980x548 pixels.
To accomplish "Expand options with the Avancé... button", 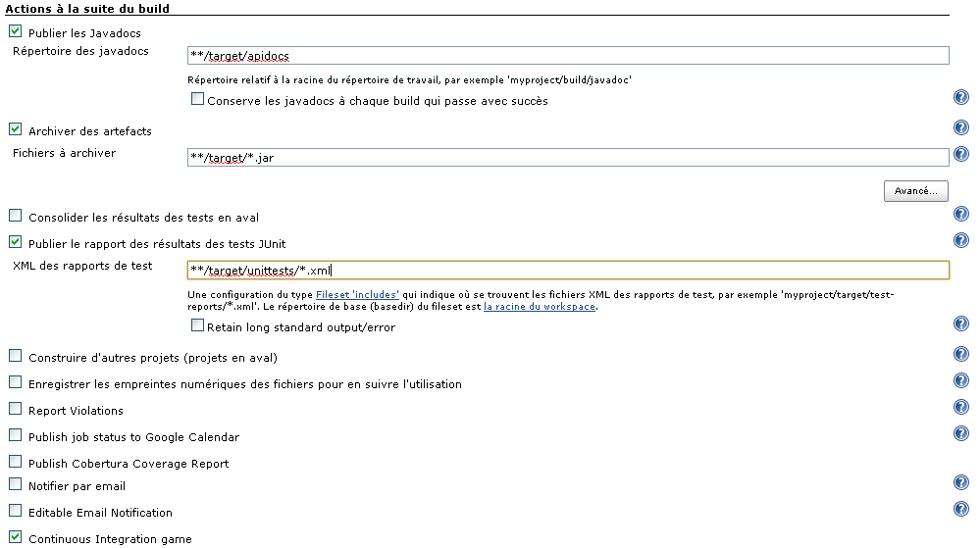I will pyautogui.click(x=915, y=191).
